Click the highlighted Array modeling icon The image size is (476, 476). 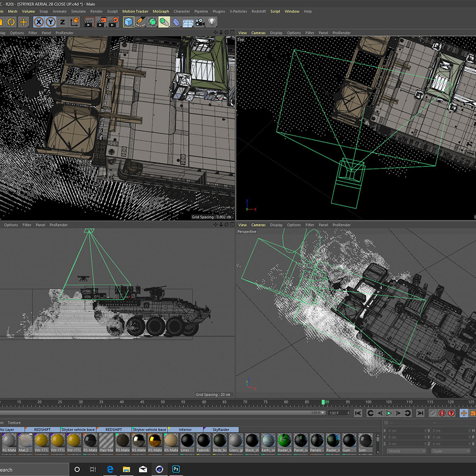[164, 22]
